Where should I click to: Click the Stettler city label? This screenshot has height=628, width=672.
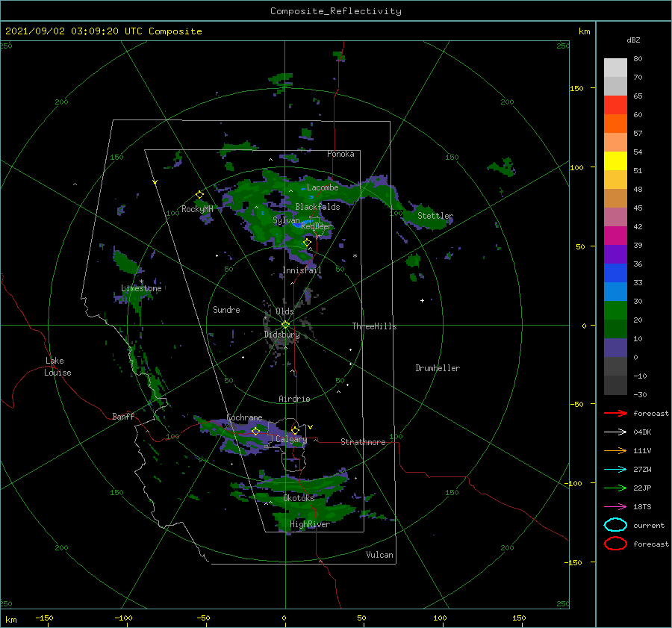pos(435,216)
